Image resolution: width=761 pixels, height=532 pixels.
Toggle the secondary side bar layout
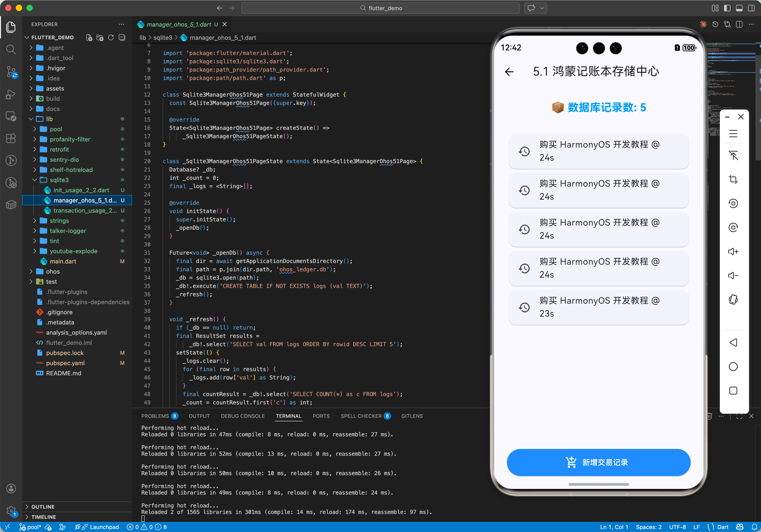point(751,8)
